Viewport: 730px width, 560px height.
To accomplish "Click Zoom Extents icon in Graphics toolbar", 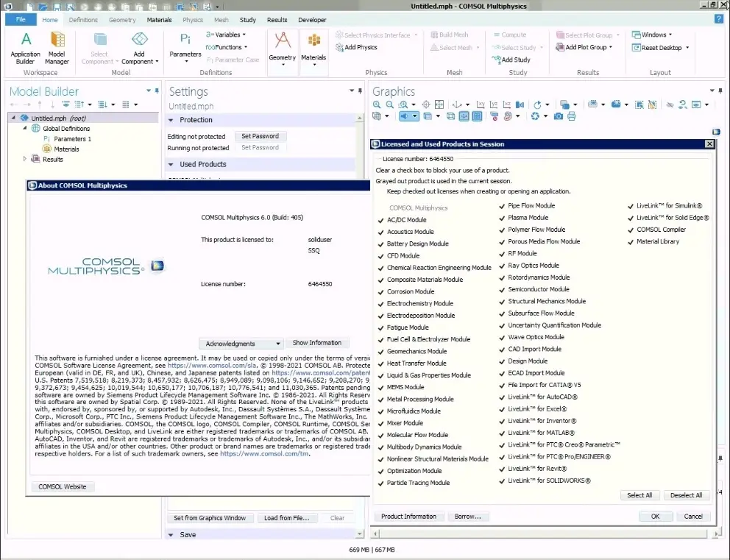I will pyautogui.click(x=439, y=104).
